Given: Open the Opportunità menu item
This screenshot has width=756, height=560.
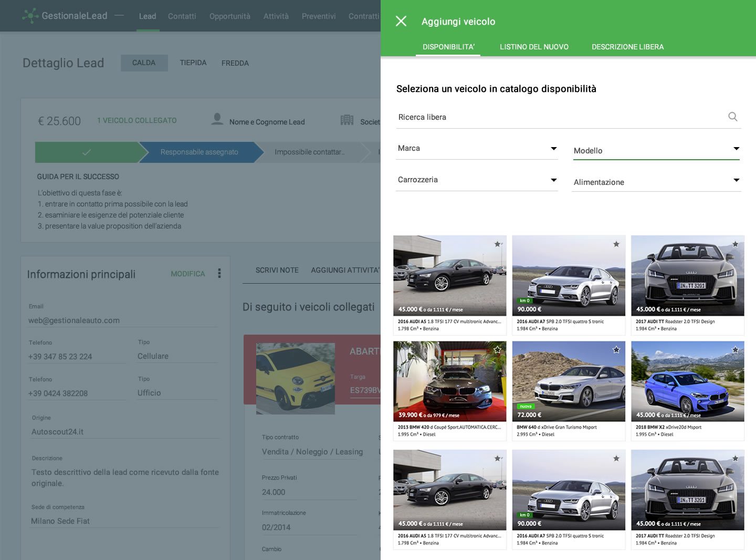Looking at the screenshot, I should [x=230, y=16].
